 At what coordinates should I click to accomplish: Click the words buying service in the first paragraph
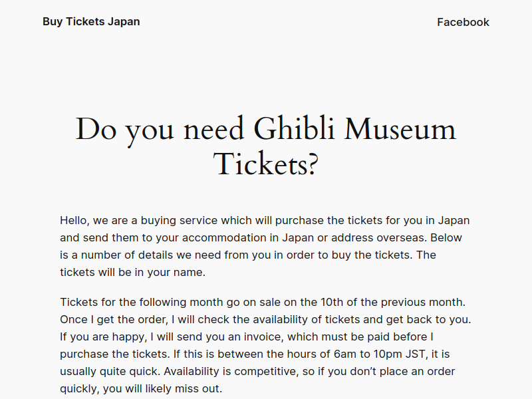pyautogui.click(x=179, y=221)
